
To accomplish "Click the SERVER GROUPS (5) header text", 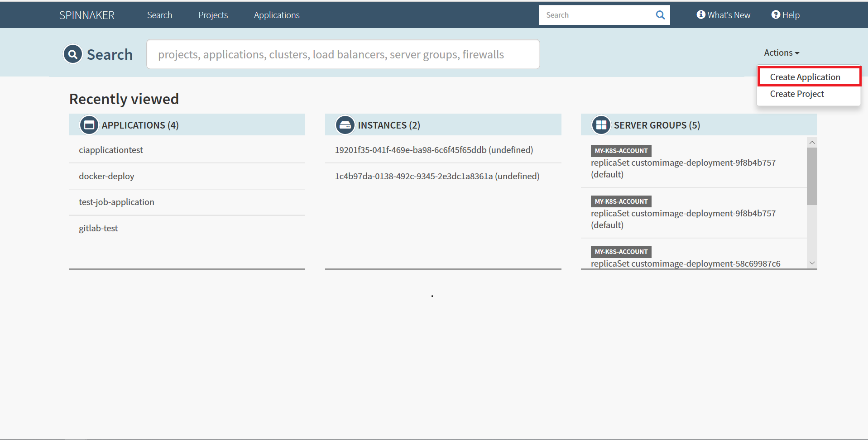I will [x=657, y=125].
